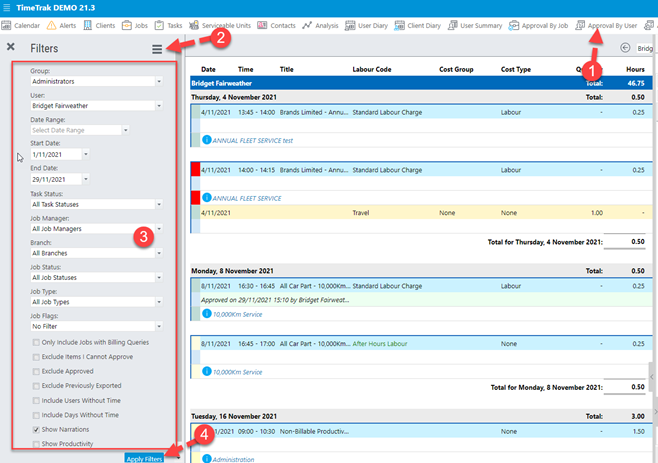Tick Include Days Without Time checkbox
This screenshot has width=658, height=463.
(x=36, y=415)
